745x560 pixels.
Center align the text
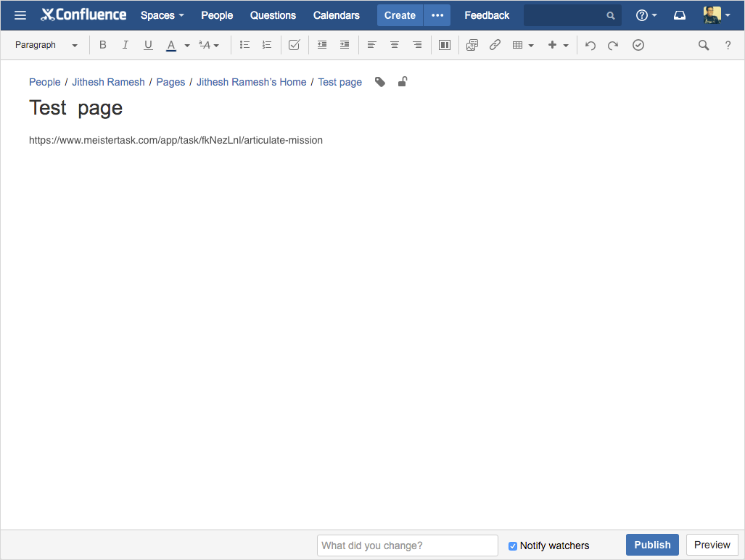[x=395, y=45]
